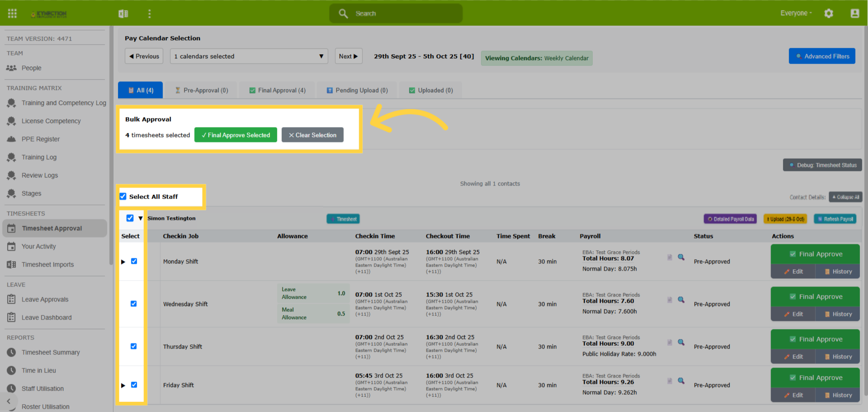Image resolution: width=868 pixels, height=412 pixels.
Task: Click the Refresh Payroll button
Action: tap(835, 219)
